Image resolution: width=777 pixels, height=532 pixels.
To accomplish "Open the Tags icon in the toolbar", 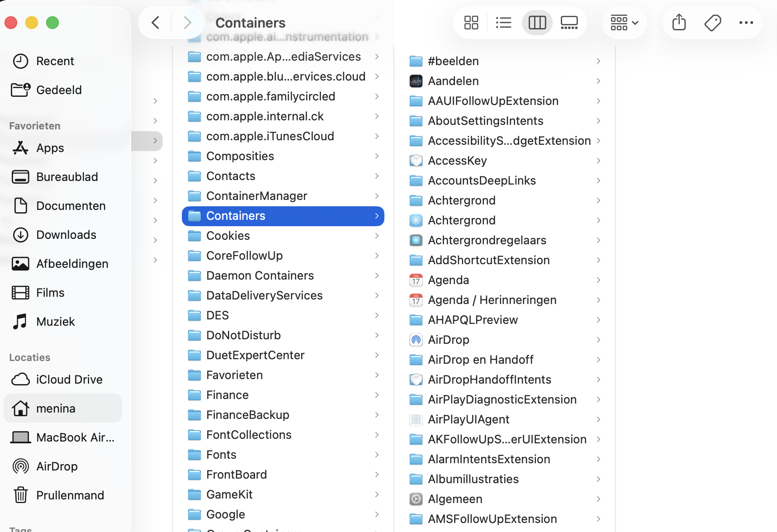I will pos(712,22).
